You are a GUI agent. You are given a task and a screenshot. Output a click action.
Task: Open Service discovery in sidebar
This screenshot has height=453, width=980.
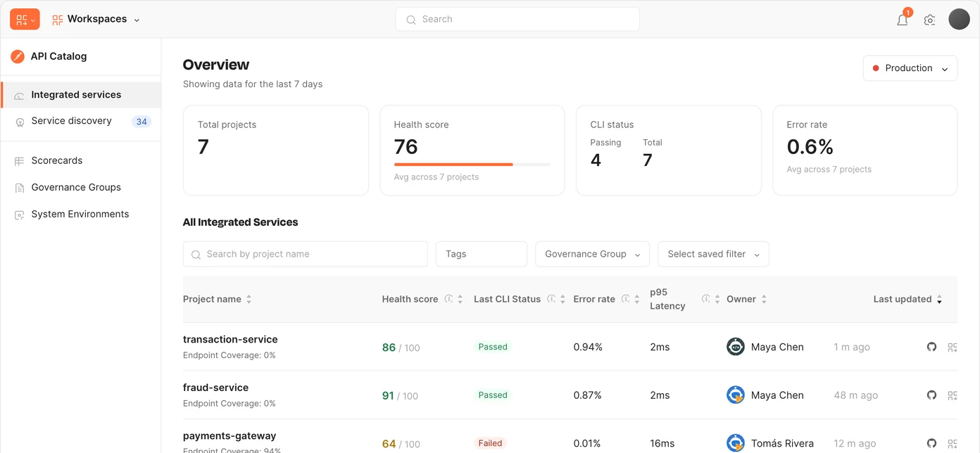(x=81, y=121)
